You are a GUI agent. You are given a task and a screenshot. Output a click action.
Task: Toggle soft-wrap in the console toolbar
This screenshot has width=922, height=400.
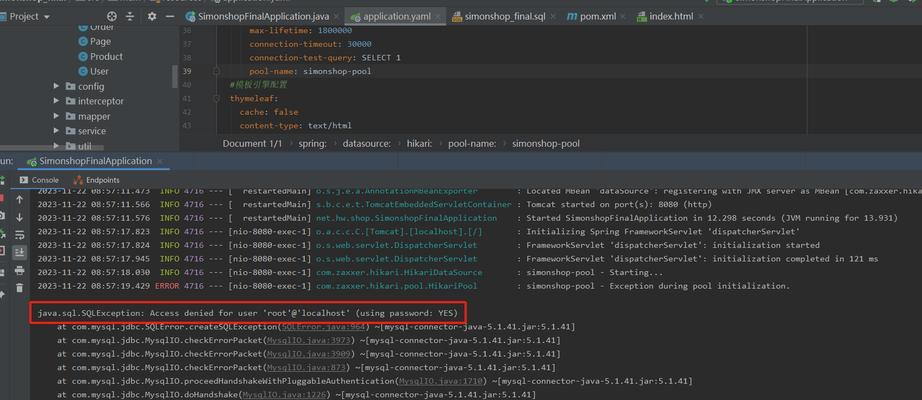click(19, 235)
